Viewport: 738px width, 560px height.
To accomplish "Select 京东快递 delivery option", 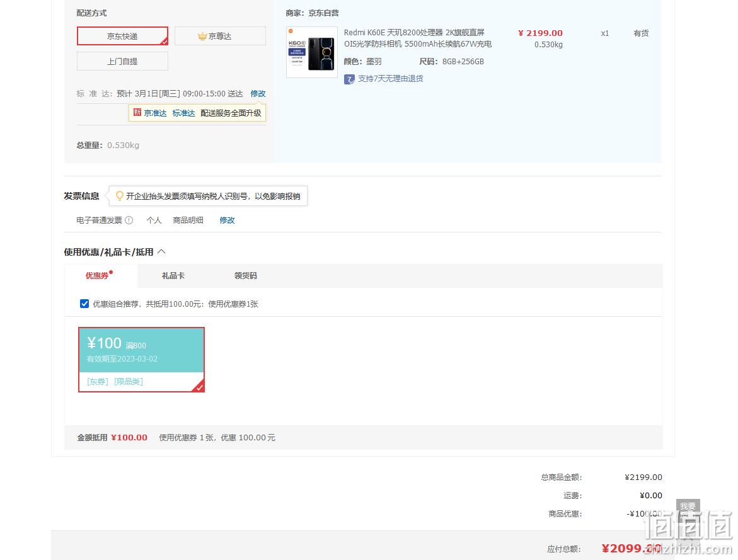I will [x=122, y=37].
